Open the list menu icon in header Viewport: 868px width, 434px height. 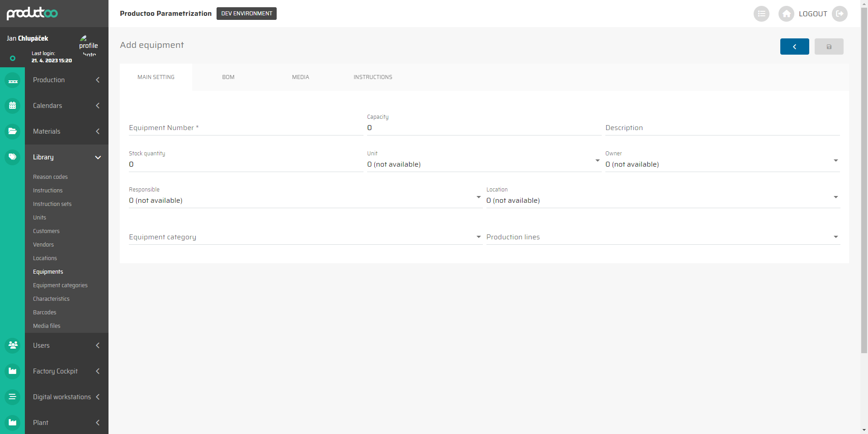(761, 14)
